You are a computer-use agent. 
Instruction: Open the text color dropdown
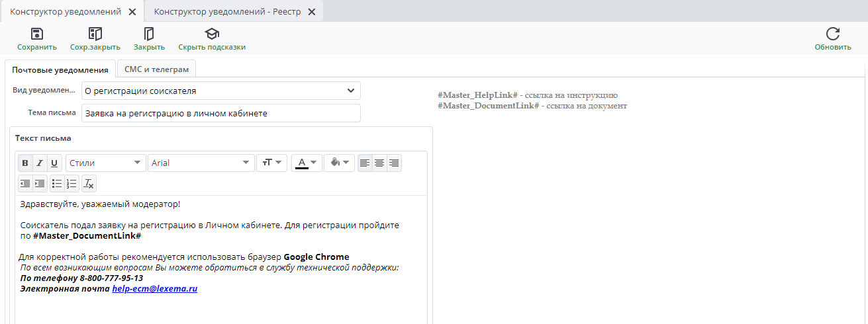tap(307, 163)
